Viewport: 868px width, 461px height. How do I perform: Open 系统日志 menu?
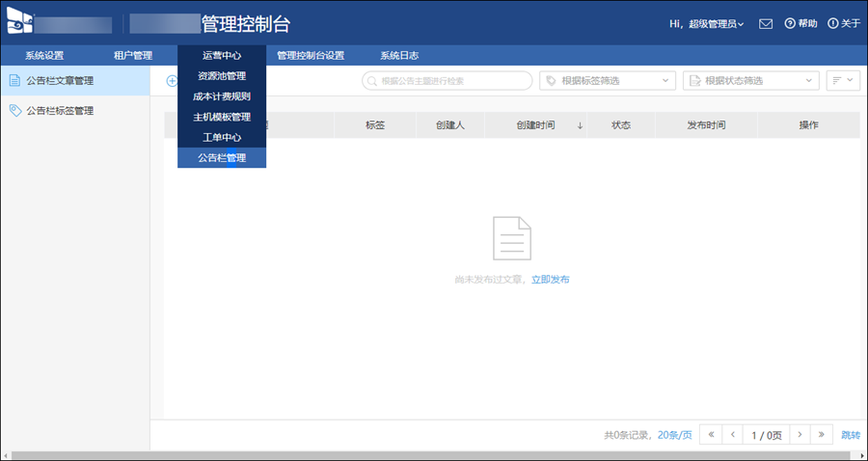click(399, 55)
